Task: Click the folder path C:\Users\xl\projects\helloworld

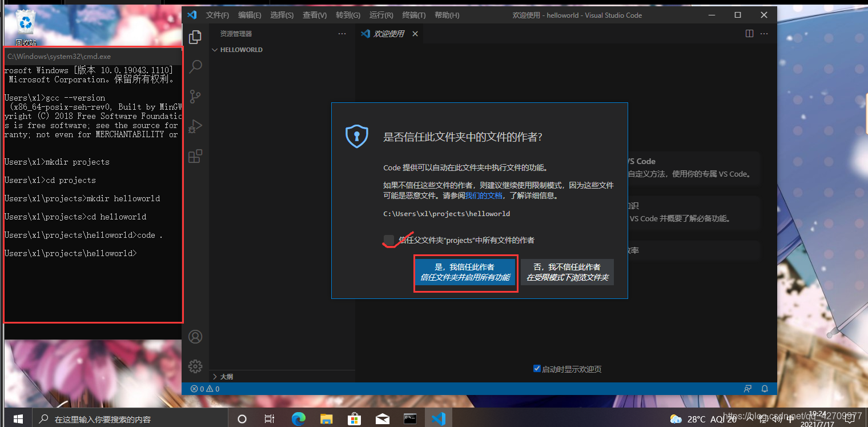Action: (447, 214)
